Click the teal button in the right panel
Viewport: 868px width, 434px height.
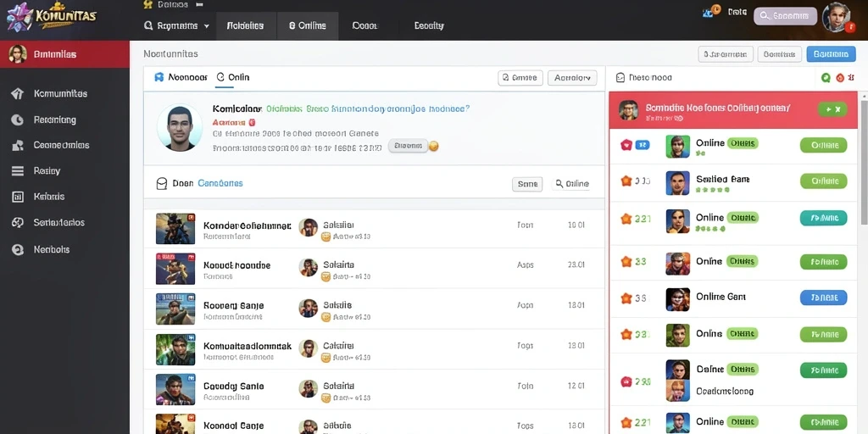pos(824,218)
